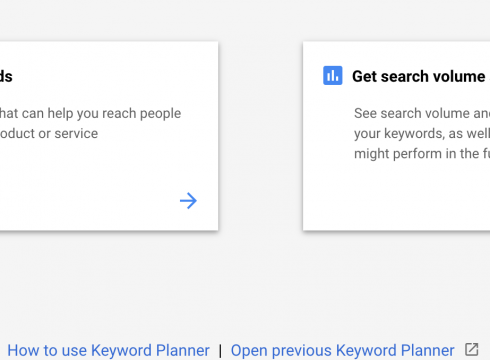
Task: Click the heading ending in 'ds' on the left card
Action: 6,76
